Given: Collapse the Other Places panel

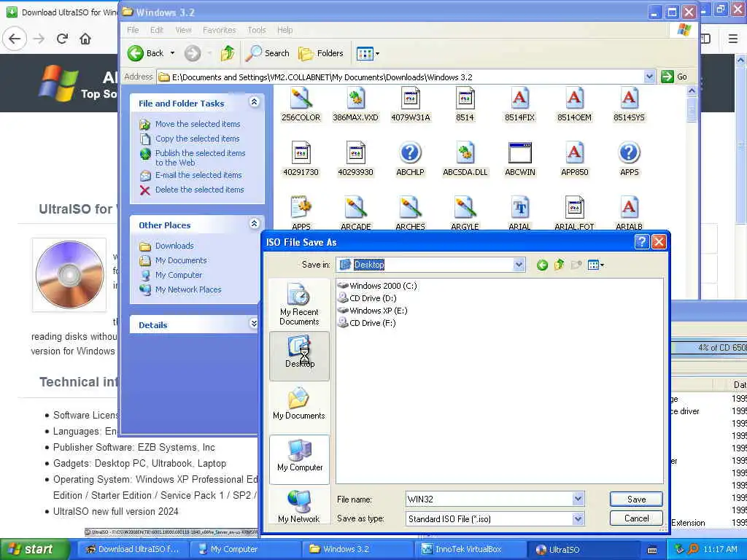Looking at the screenshot, I should (x=254, y=224).
